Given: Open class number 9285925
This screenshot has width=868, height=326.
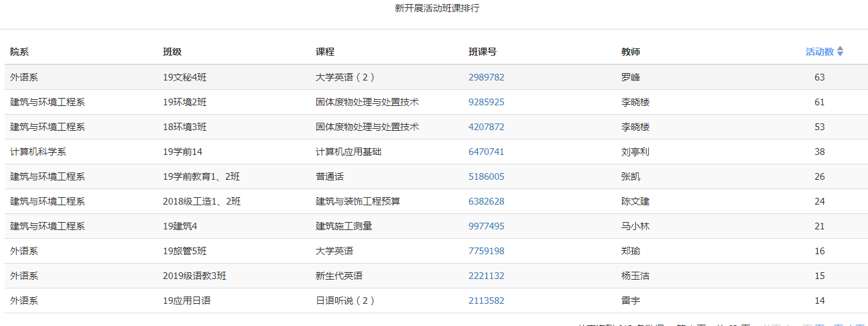Looking at the screenshot, I should 486,102.
